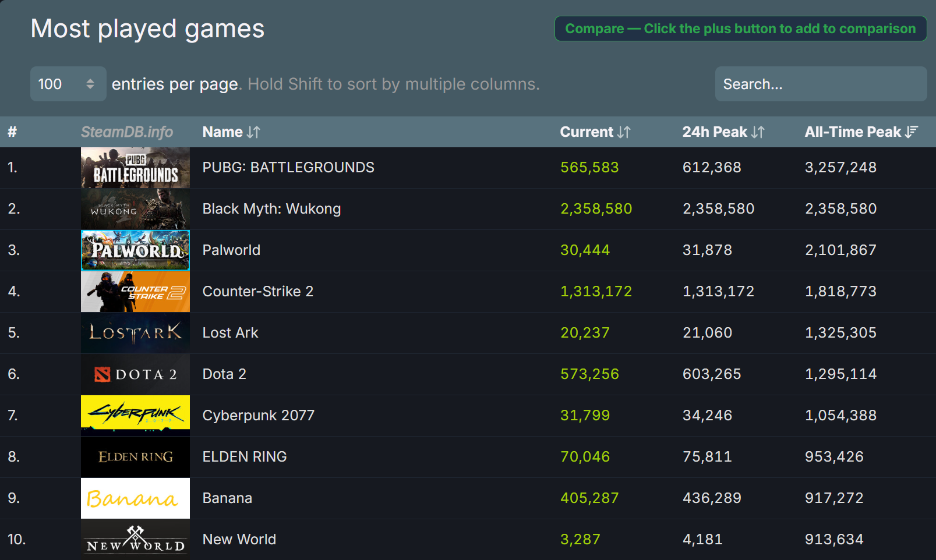
Task: Click the Cyberpunk 2077 yellow logo
Action: tap(135, 414)
